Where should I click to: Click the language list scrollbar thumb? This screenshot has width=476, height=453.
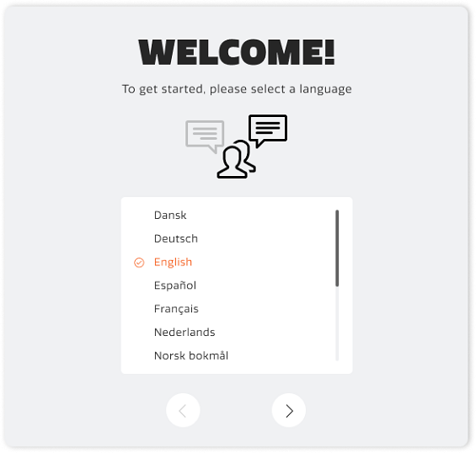coord(337,248)
